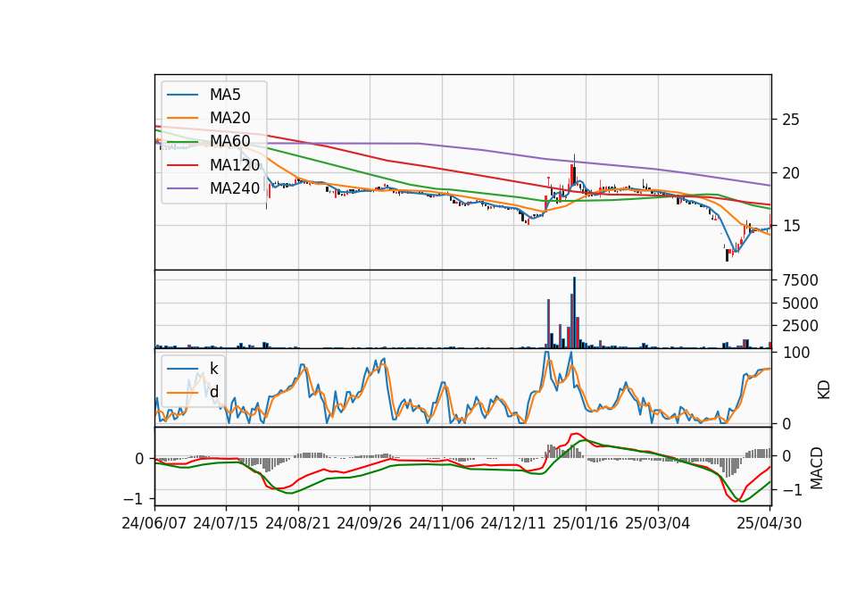Click the MA240 legend label
The width and height of the screenshot is (857, 616).
(235, 188)
